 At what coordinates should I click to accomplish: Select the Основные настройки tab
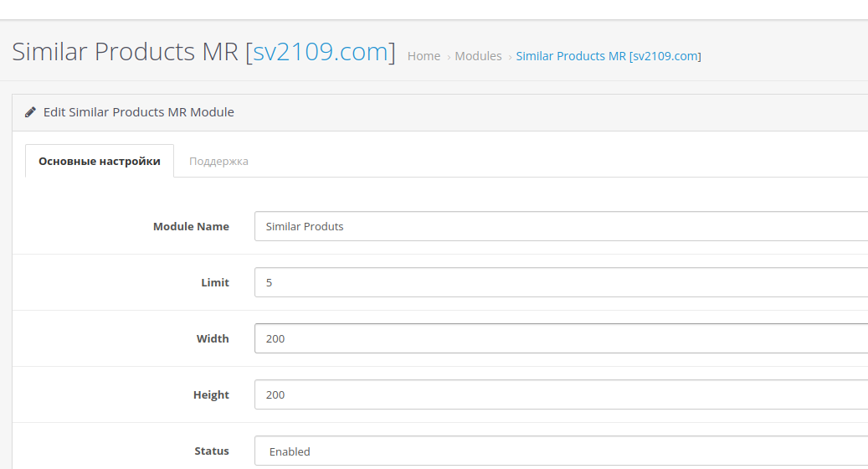[100, 161]
